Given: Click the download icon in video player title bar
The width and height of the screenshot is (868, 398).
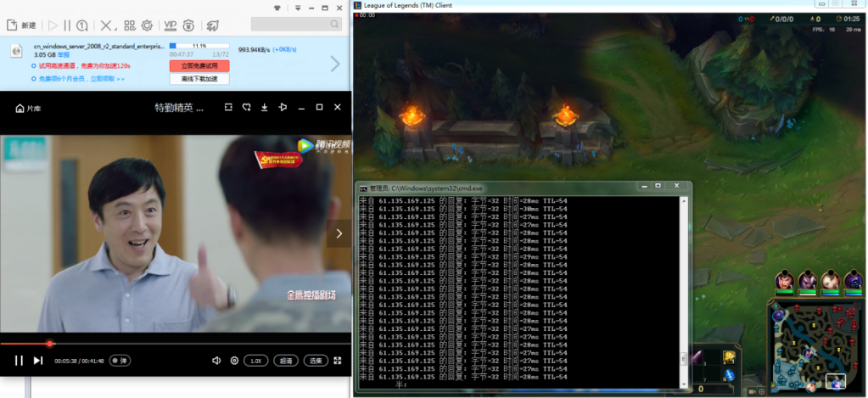Looking at the screenshot, I should tap(265, 108).
